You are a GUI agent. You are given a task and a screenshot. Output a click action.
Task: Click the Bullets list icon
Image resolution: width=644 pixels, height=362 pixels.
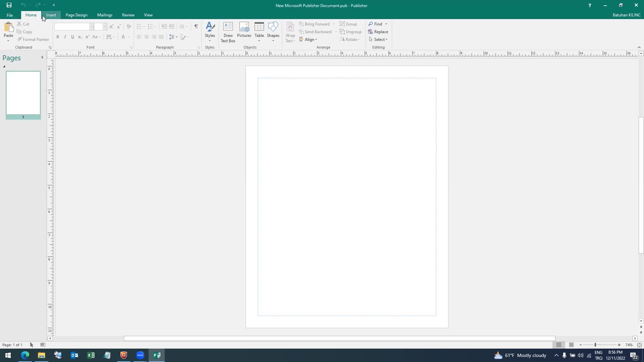pyautogui.click(x=139, y=26)
